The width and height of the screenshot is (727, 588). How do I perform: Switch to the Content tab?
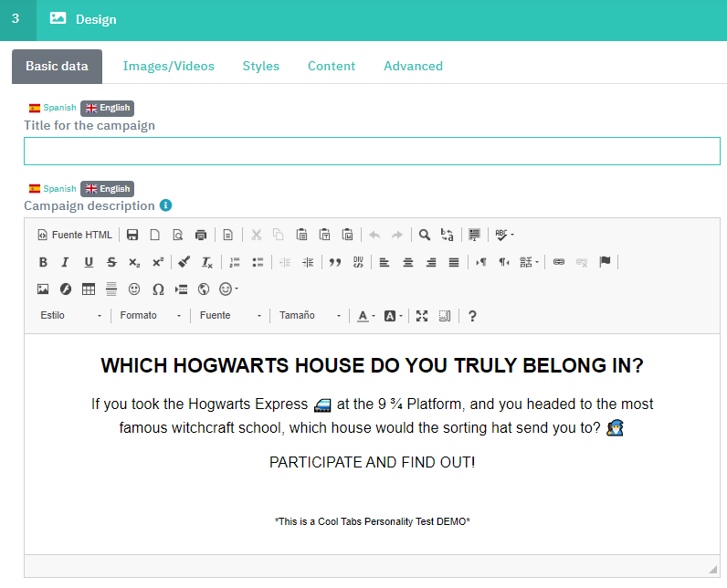tap(332, 67)
